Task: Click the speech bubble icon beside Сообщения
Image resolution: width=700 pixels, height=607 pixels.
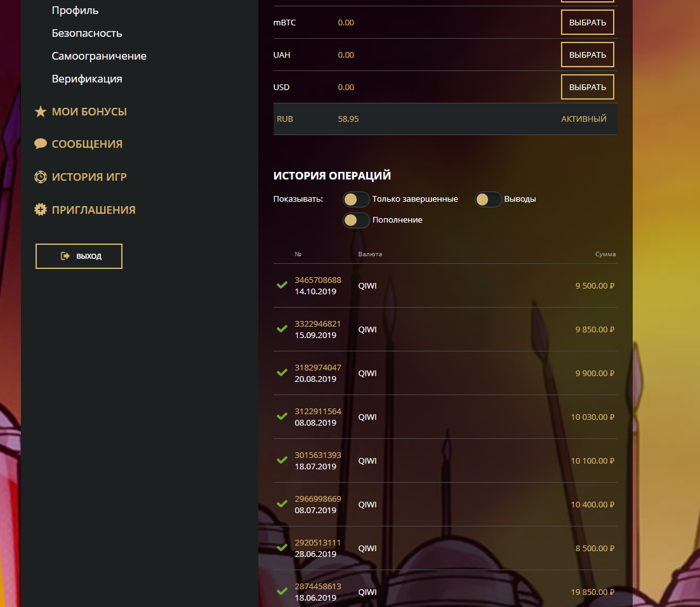Action: pos(41,144)
